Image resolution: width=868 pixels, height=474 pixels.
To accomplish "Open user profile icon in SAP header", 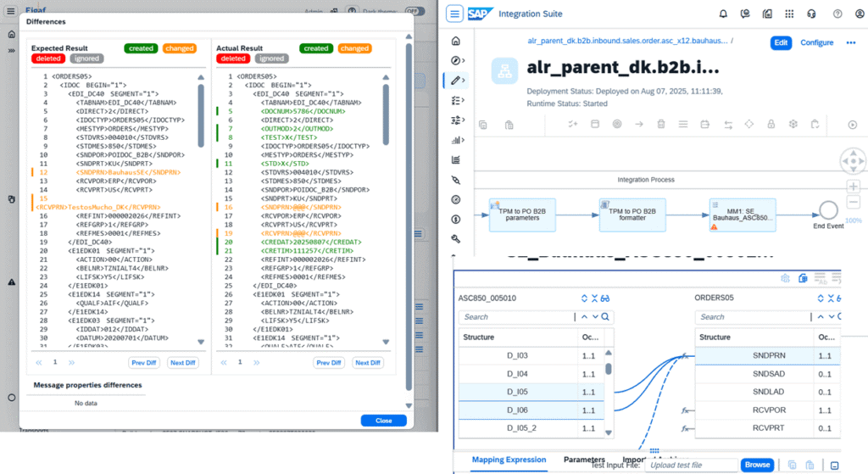I will pyautogui.click(x=860, y=14).
